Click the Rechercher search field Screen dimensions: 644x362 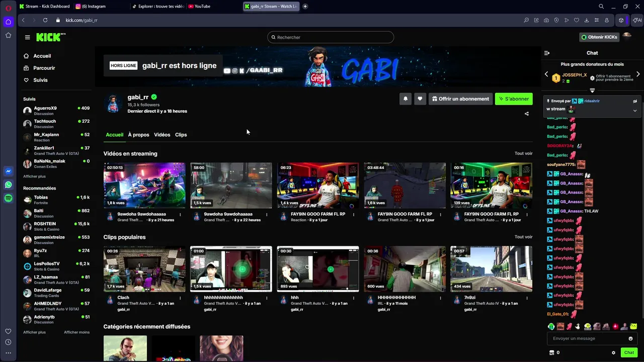pos(331,37)
